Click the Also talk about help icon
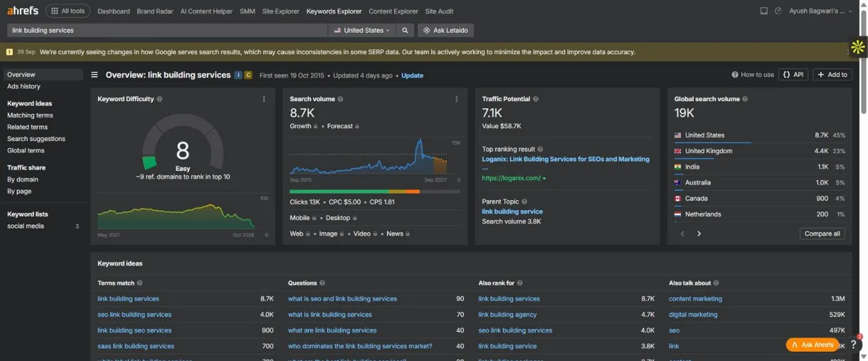This screenshot has width=868, height=361. (x=716, y=283)
